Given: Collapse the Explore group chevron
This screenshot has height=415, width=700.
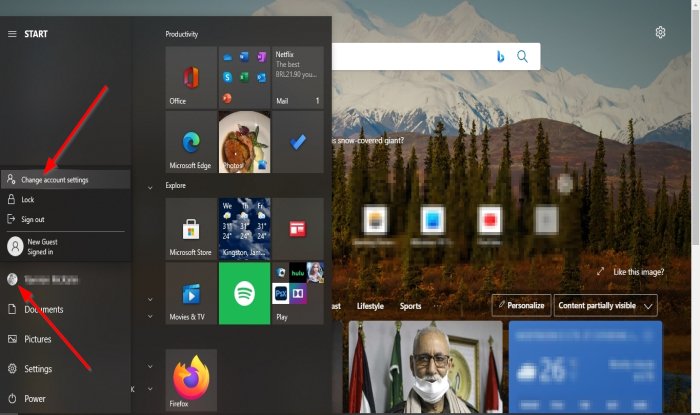Looking at the screenshot, I should pos(150,186).
